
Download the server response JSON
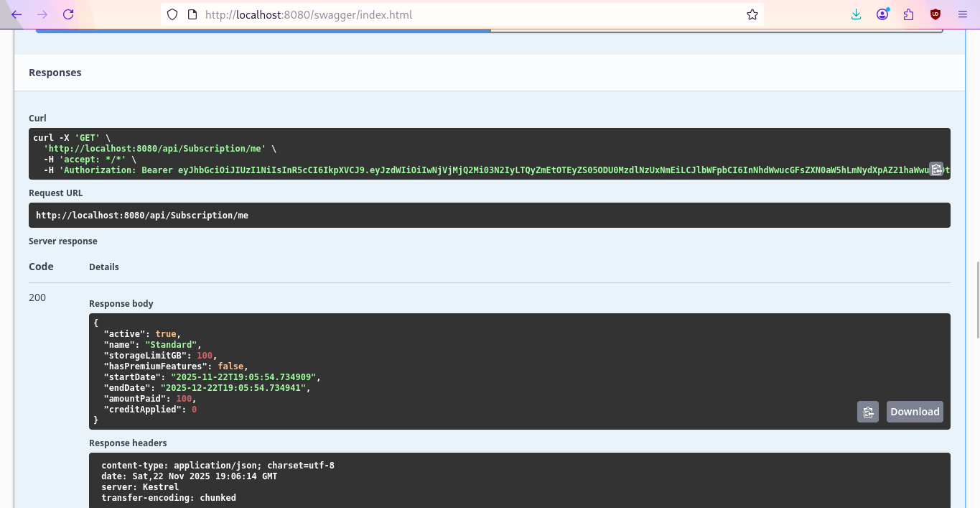(x=914, y=411)
